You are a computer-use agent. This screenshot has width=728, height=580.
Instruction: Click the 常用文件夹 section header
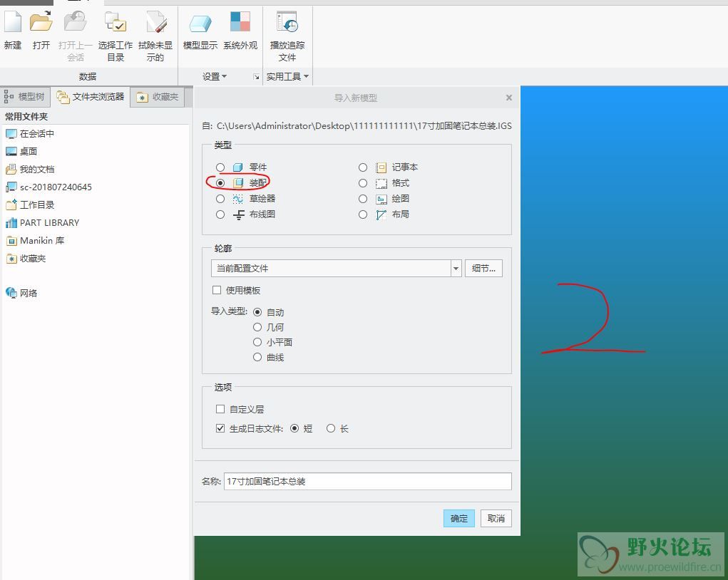click(x=26, y=116)
